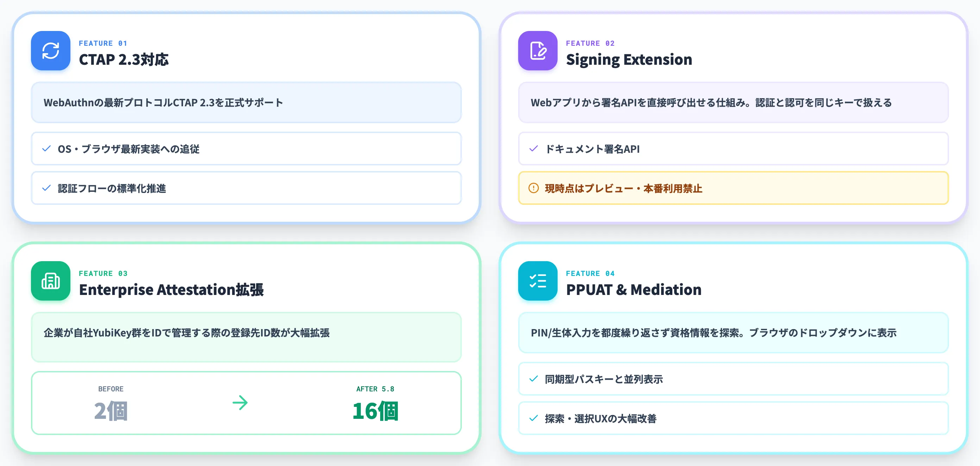Click the 認証フローの標準化推進 text
The width and height of the screenshot is (980, 466).
[112, 189]
